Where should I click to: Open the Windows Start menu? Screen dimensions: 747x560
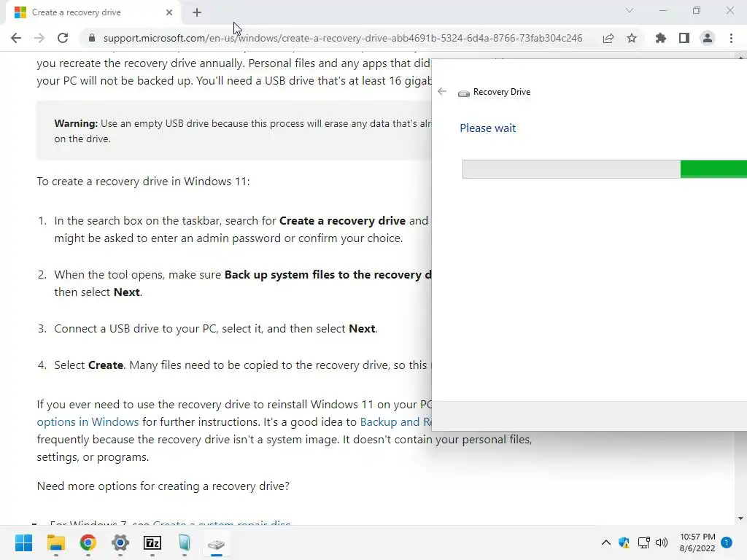pos(23,542)
